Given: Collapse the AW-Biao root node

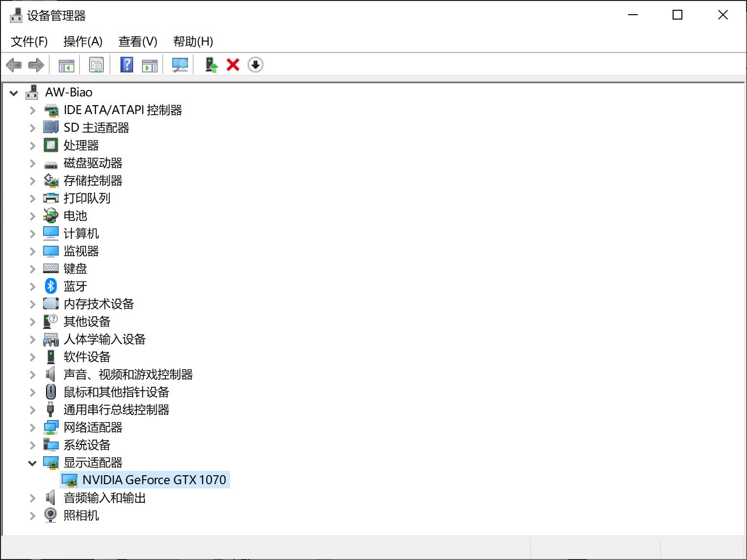Looking at the screenshot, I should pos(14,93).
